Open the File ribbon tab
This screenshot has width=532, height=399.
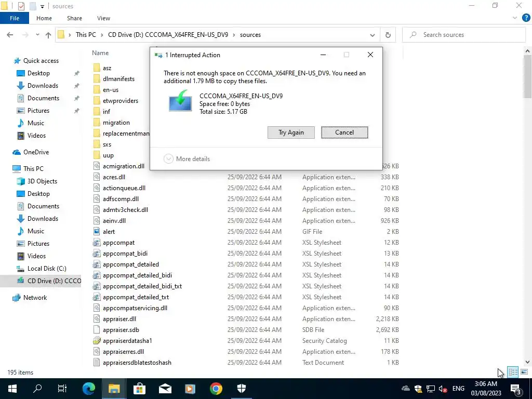tap(14, 18)
